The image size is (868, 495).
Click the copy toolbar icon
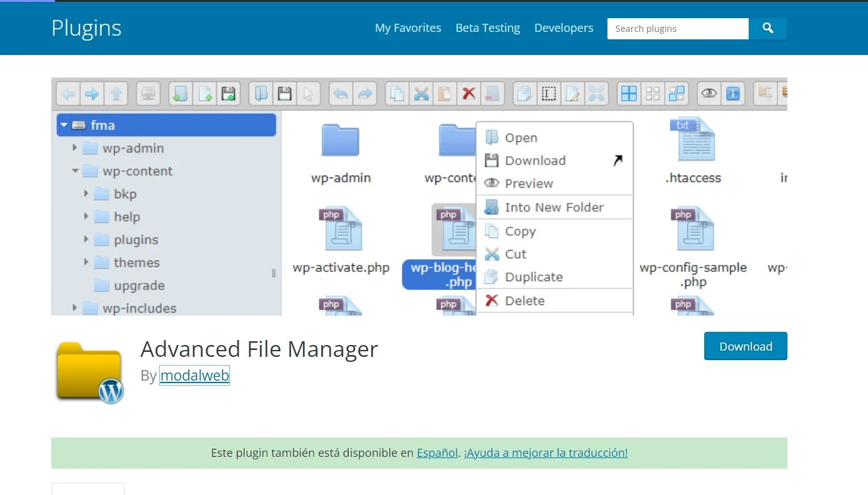[397, 94]
